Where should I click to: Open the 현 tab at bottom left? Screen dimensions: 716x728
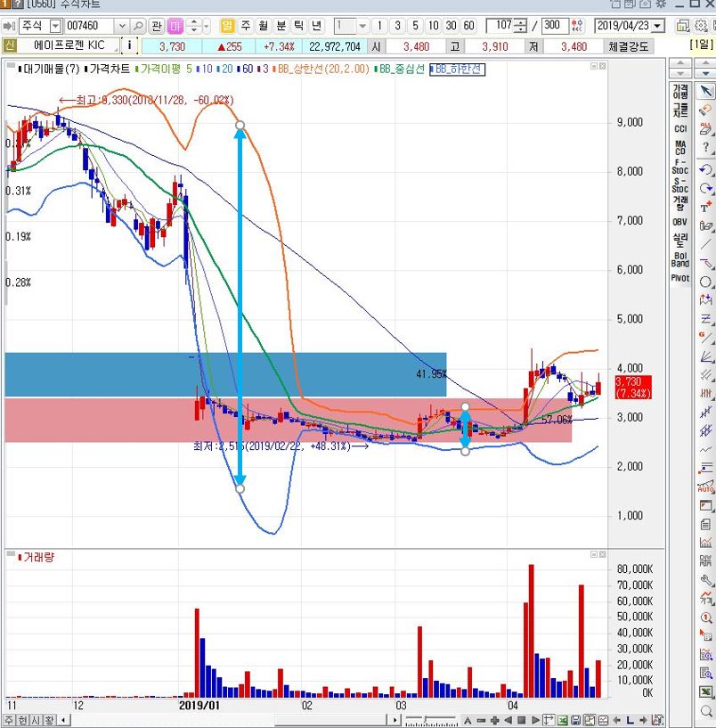[22, 721]
